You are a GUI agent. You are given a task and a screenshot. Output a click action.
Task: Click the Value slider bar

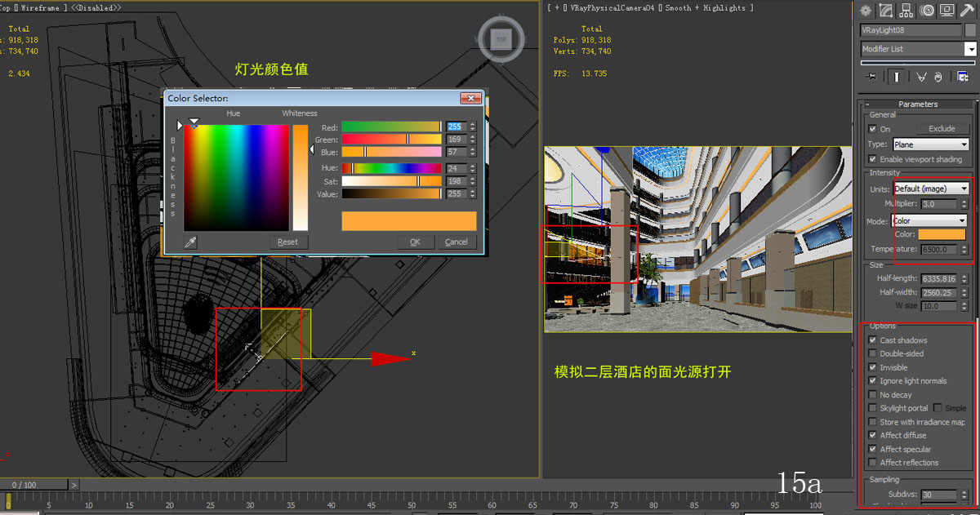[392, 194]
